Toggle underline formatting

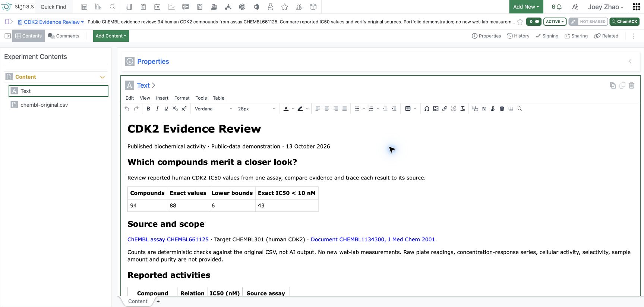point(166,109)
